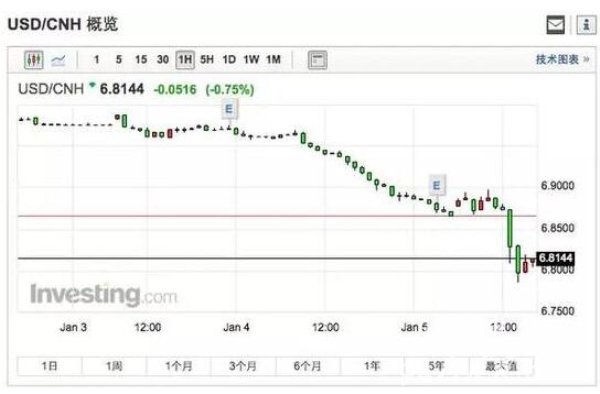This screenshot has height=394, width=600.
Task: Select the 15 minute interval
Action: 141,60
